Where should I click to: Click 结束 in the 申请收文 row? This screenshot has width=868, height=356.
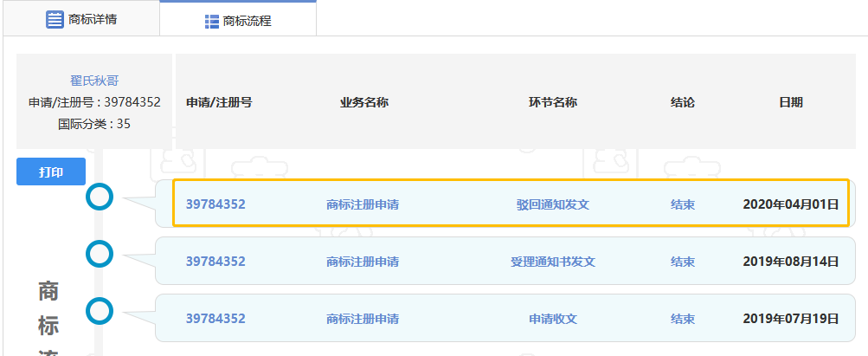[x=683, y=320]
